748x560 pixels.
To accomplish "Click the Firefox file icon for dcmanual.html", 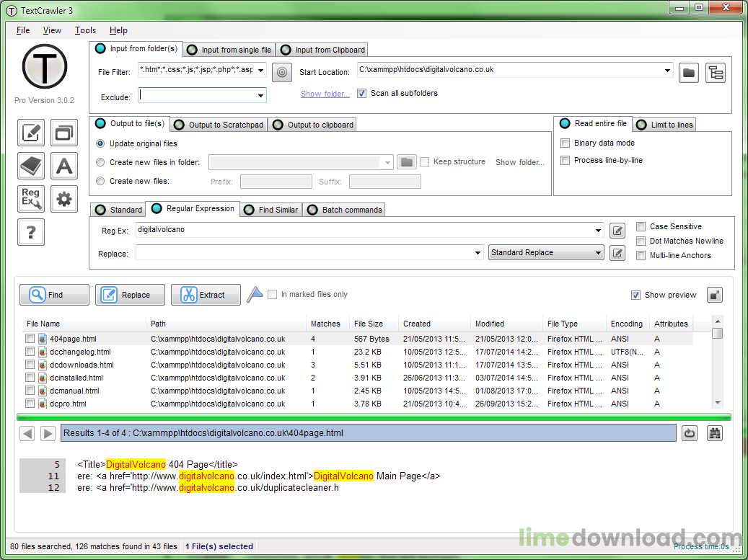I will pos(43,391).
